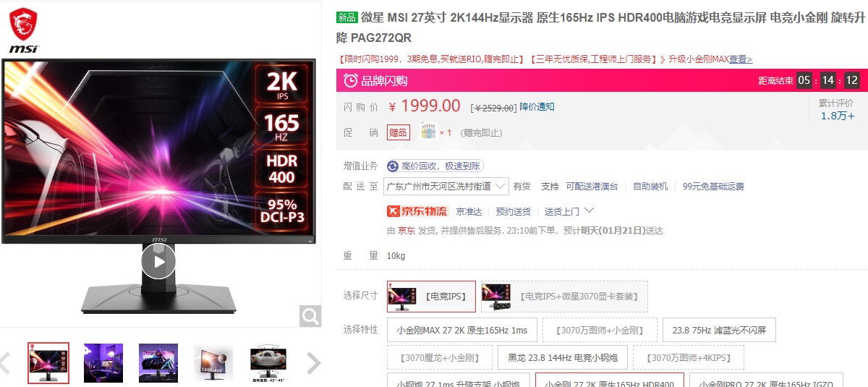Click the weight value 10kg

click(x=396, y=255)
